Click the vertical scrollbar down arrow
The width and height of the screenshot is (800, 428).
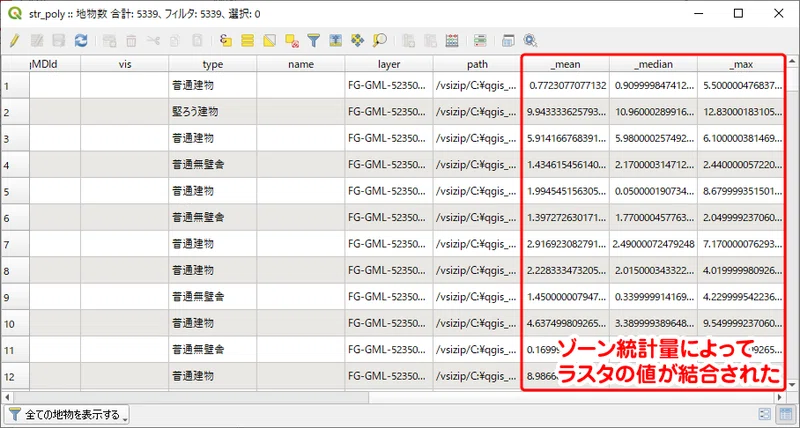[792, 385]
